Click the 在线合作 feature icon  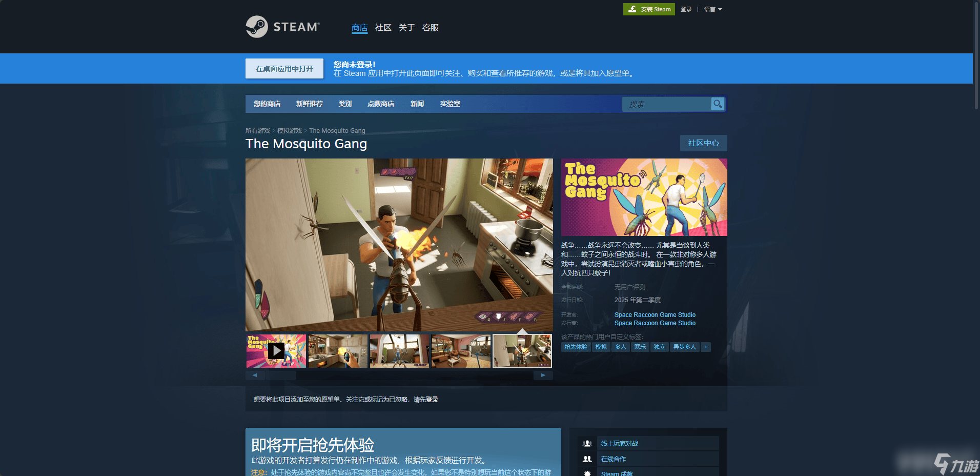coord(587,459)
